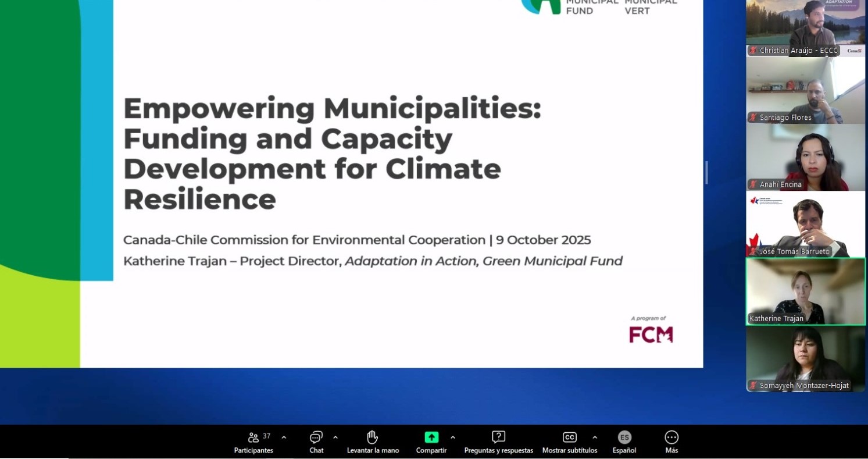Viewport: 868px width, 459px height.
Task: Open the Compartir options caret
Action: tap(453, 437)
